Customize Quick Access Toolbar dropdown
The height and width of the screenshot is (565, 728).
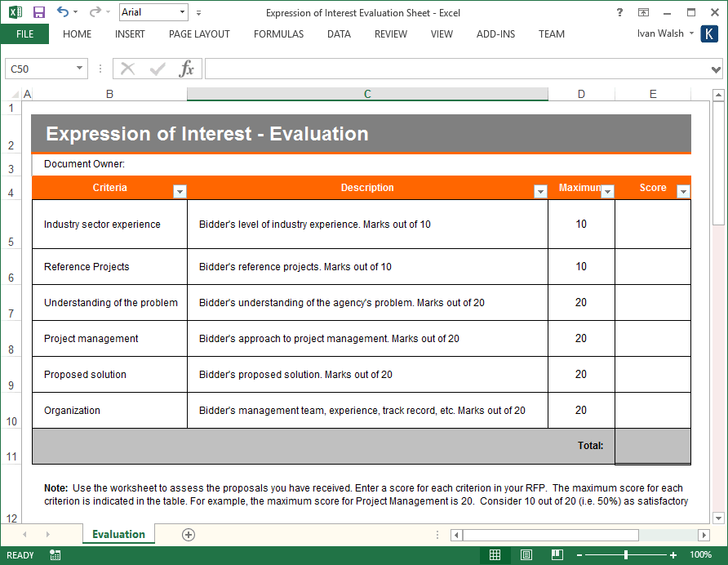point(198,13)
